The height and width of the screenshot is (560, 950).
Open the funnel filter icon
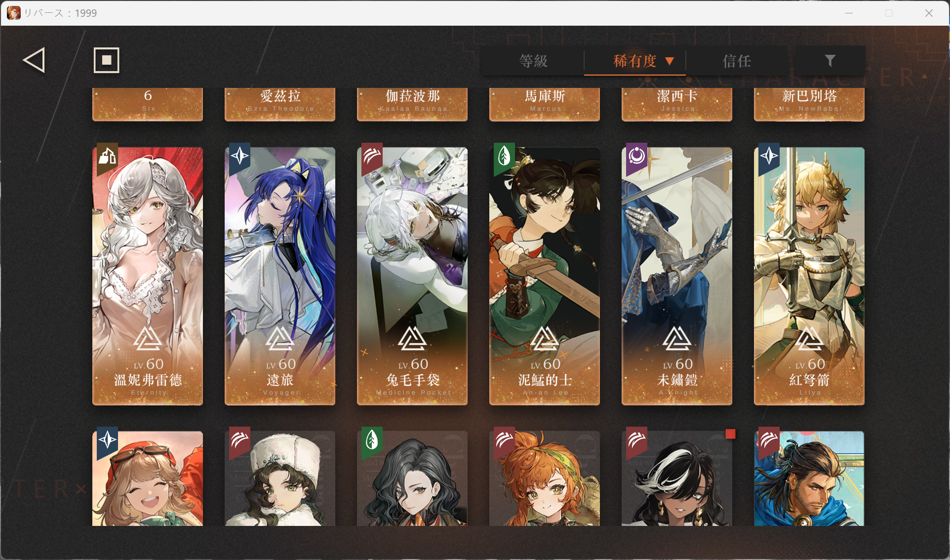830,61
